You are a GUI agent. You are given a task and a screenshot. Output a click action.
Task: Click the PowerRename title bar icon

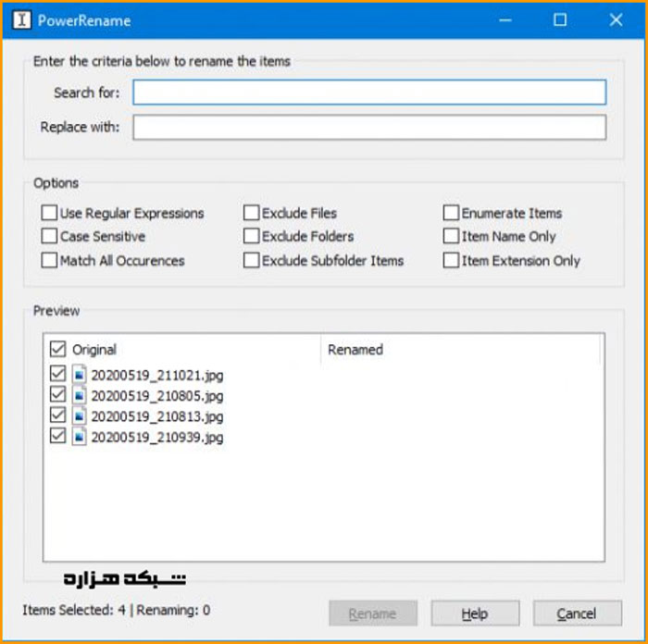pos(22,19)
